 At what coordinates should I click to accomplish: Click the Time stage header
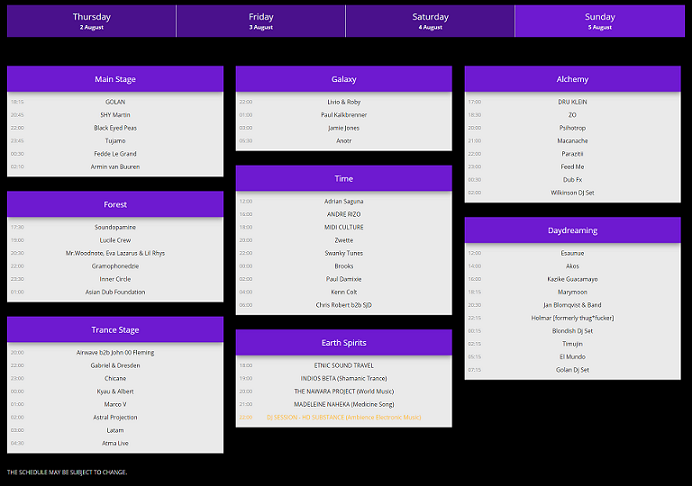point(344,178)
